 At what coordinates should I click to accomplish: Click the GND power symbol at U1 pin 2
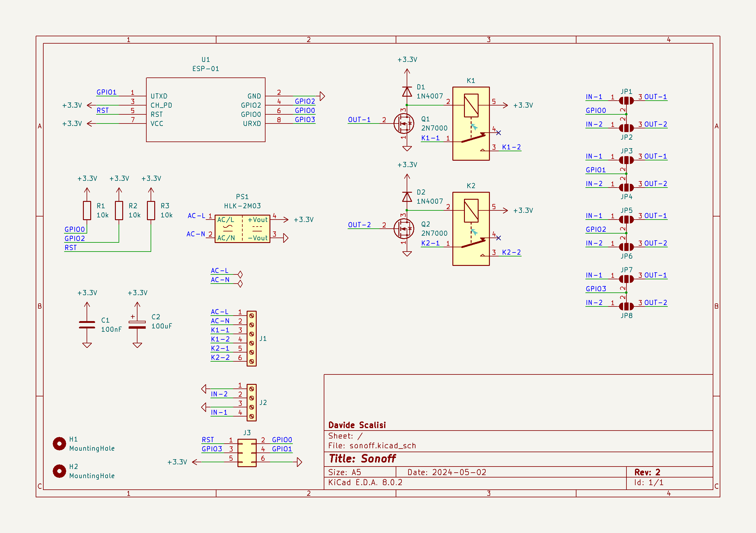click(322, 96)
